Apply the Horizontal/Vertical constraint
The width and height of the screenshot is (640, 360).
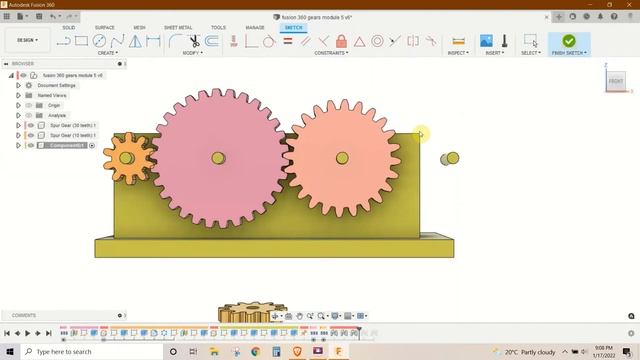[233, 41]
